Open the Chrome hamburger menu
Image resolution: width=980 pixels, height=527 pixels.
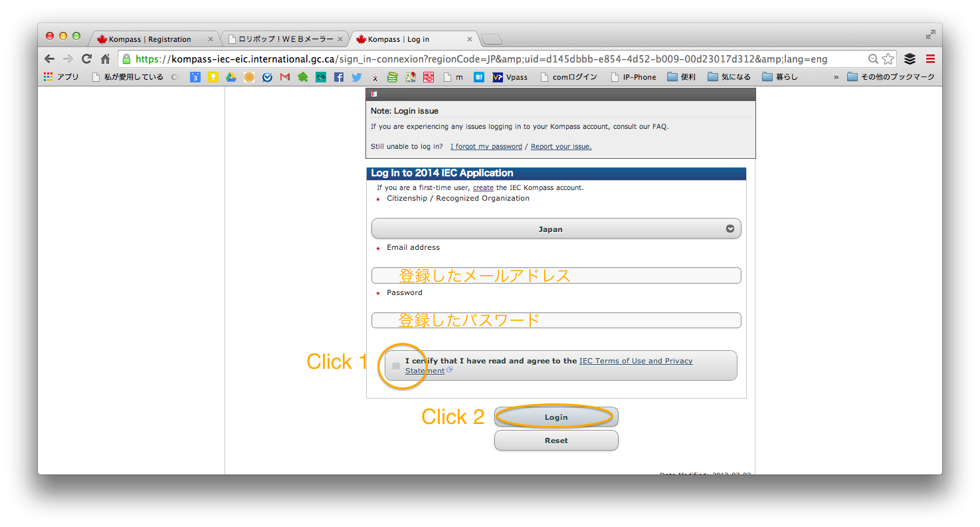pyautogui.click(x=930, y=59)
